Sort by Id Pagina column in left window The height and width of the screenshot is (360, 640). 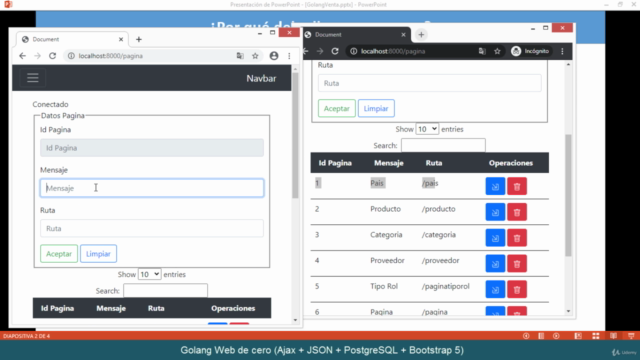[x=57, y=308]
